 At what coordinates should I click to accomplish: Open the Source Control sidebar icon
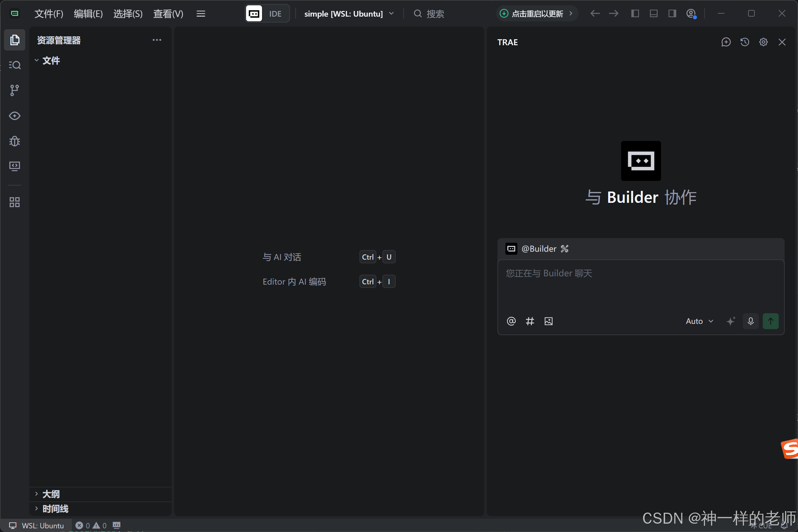[x=15, y=90]
